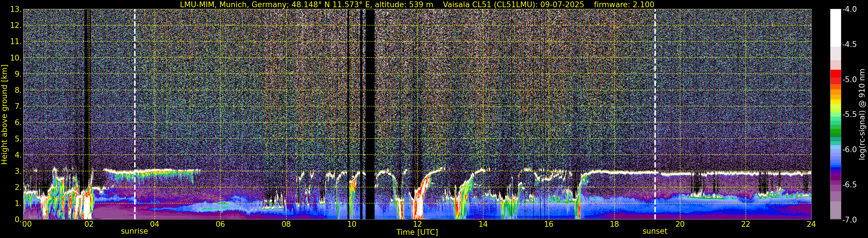Click the white dashed sunrise line
This screenshot has height=238, width=868.
[135, 114]
